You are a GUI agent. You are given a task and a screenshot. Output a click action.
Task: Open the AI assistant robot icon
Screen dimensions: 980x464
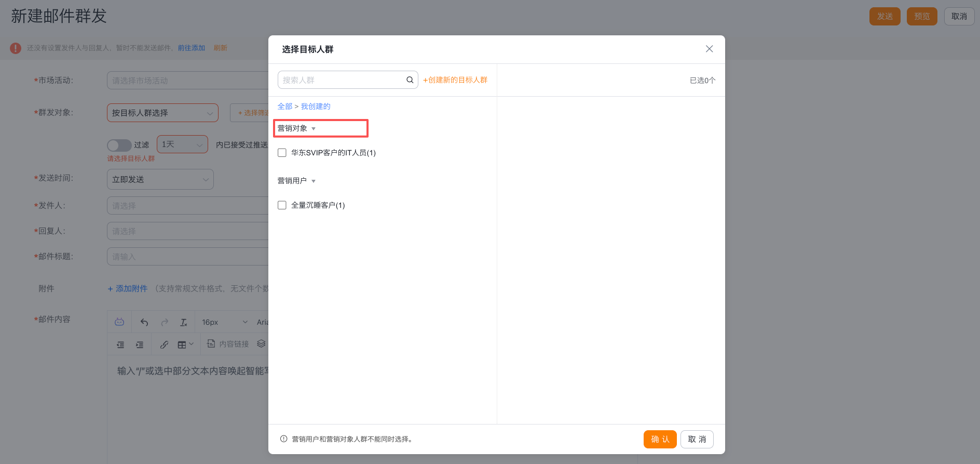[119, 322]
